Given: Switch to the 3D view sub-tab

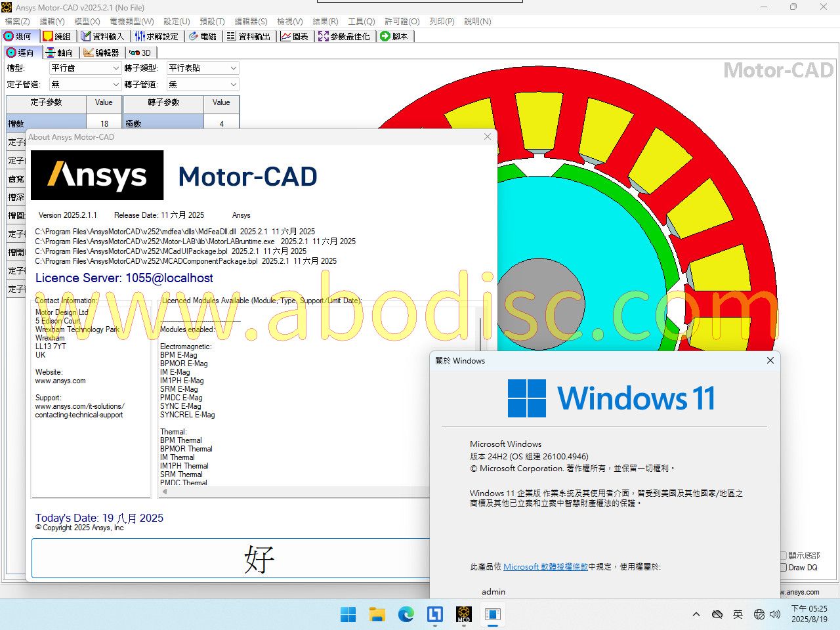Looking at the screenshot, I should (140, 52).
